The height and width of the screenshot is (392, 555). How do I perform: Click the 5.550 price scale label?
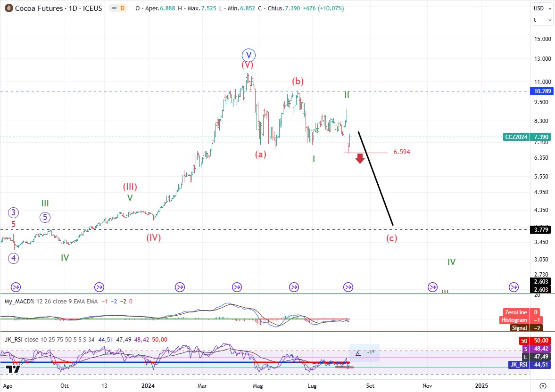(x=541, y=176)
